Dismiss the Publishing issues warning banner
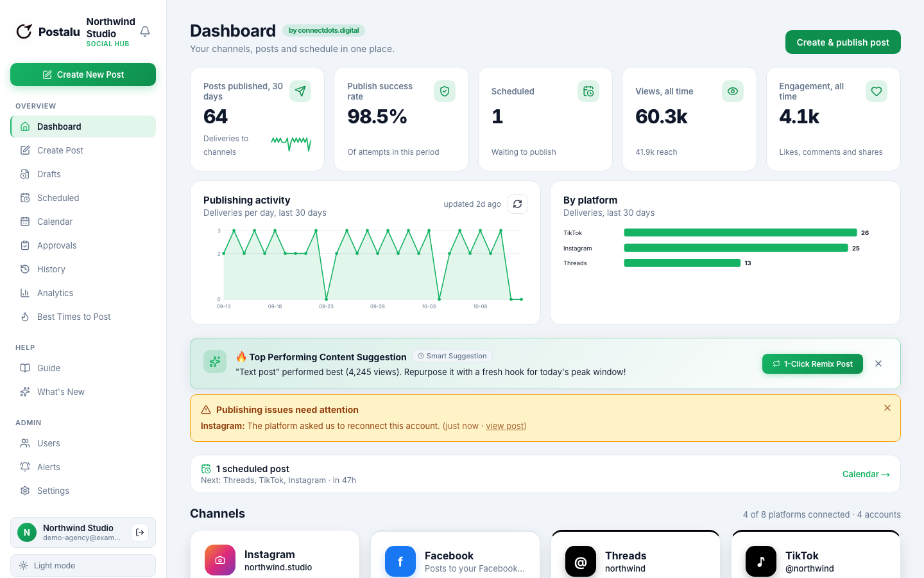The height and width of the screenshot is (578, 924). [x=887, y=408]
